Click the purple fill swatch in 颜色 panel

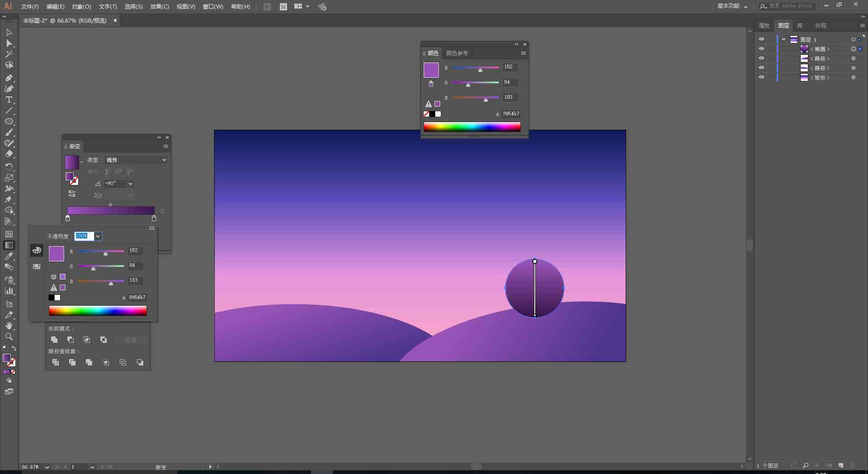(431, 70)
